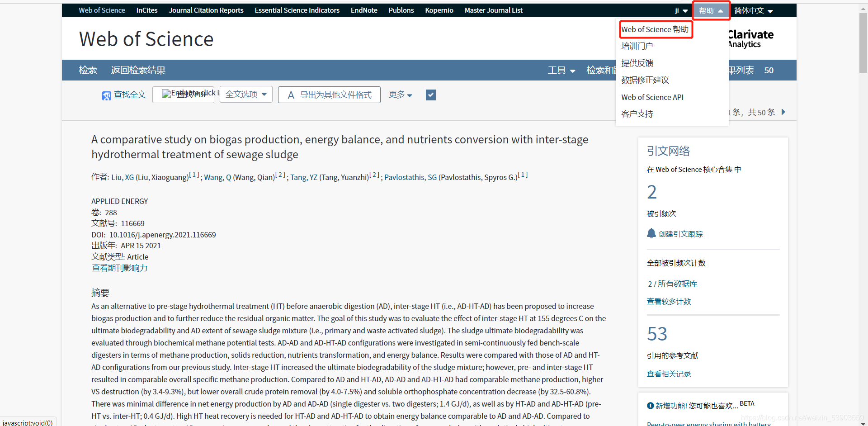Image resolution: width=868 pixels, height=426 pixels.
Task: Open author link Liu, XG
Action: click(123, 177)
